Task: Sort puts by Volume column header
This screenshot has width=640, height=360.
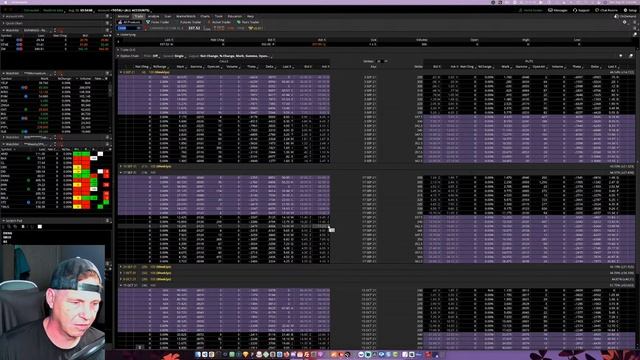Action: point(558,67)
